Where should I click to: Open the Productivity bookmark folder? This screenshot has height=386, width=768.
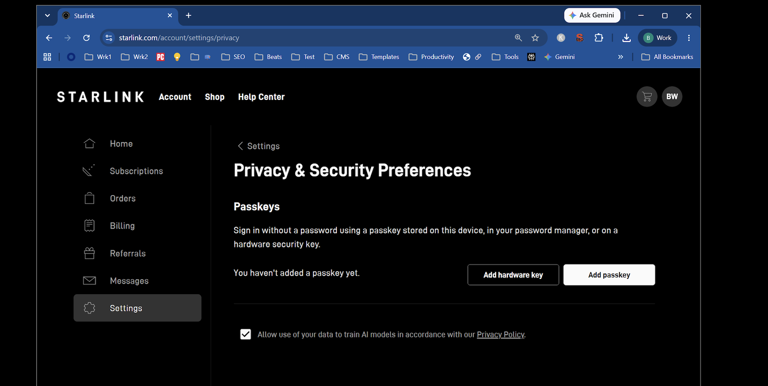(x=431, y=57)
